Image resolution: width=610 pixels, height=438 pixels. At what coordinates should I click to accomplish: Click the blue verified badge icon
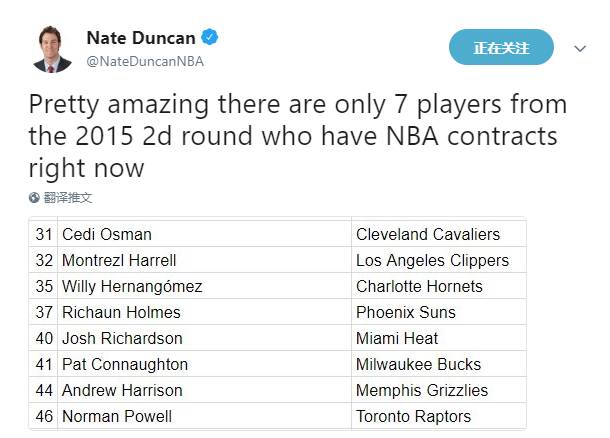[210, 38]
